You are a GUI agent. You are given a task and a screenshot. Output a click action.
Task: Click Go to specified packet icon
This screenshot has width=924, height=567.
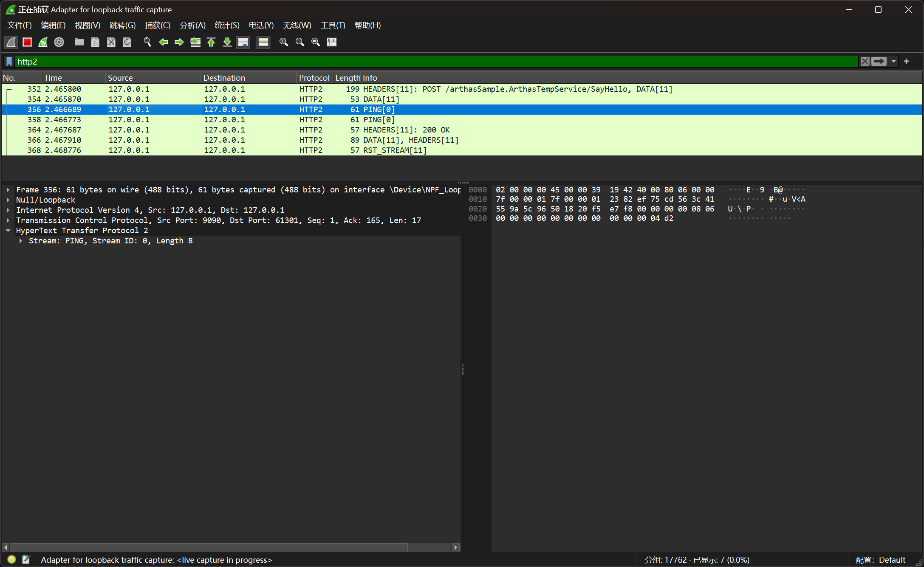195,42
